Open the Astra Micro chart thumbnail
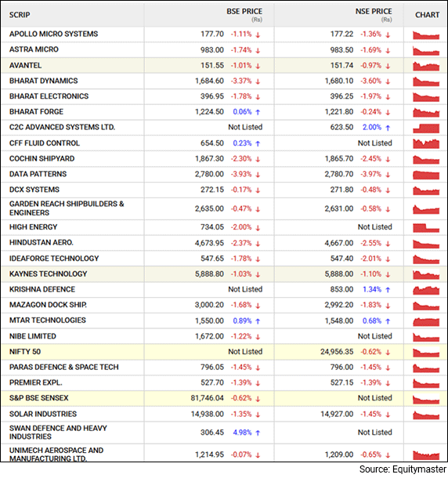 (x=426, y=51)
